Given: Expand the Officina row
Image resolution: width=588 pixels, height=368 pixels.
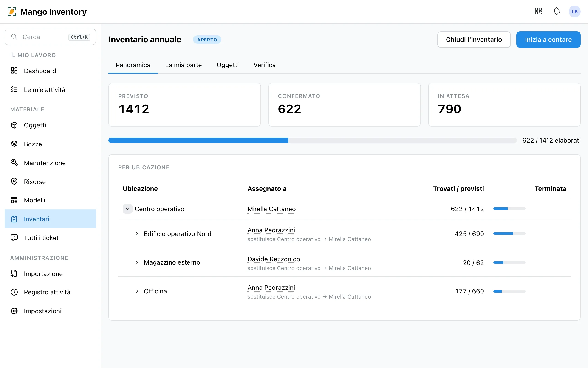Looking at the screenshot, I should (137, 291).
